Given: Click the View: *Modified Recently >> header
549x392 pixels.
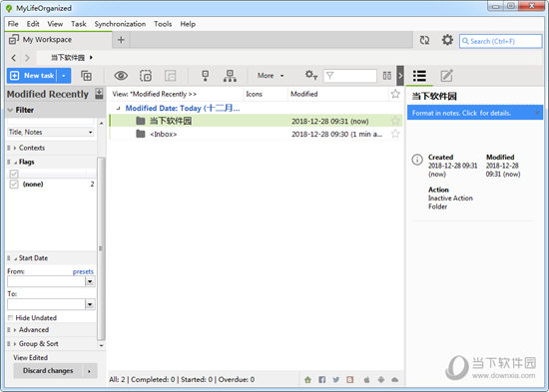Looking at the screenshot, I should (155, 94).
